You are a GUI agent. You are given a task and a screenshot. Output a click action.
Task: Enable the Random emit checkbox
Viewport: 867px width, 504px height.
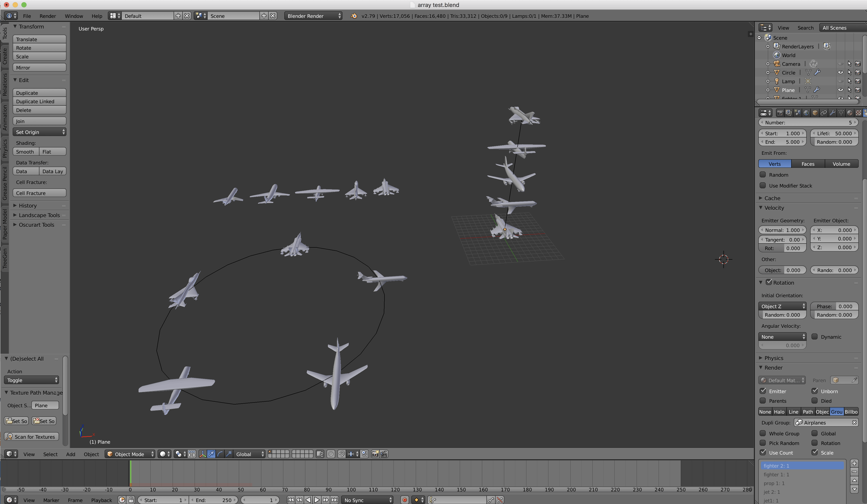click(x=763, y=174)
